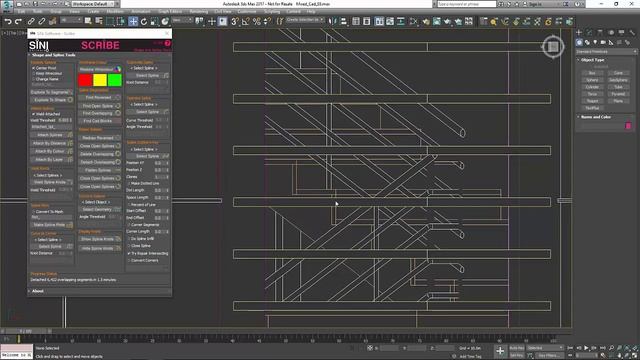Select the Lights category icon
Screen dimensions: 640x360
click(x=595, y=42)
